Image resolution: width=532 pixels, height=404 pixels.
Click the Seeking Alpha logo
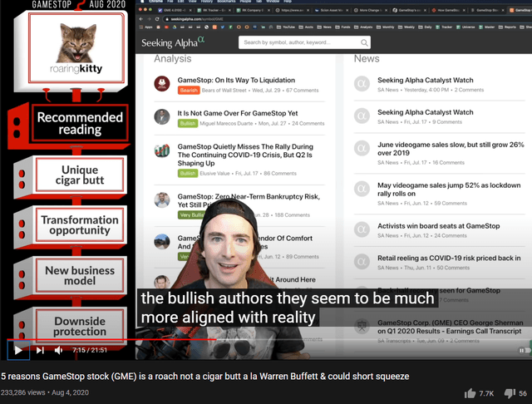point(173,42)
